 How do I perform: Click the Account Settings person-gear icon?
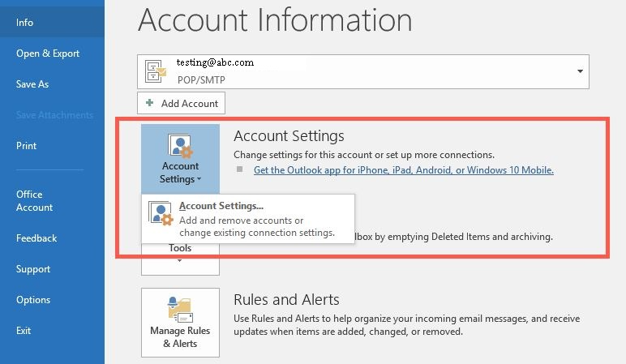[181, 146]
